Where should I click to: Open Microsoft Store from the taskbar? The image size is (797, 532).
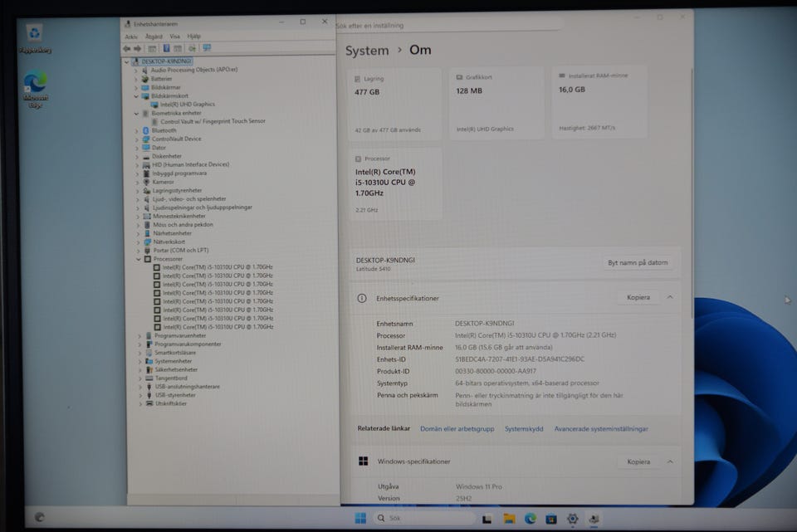coord(550,519)
